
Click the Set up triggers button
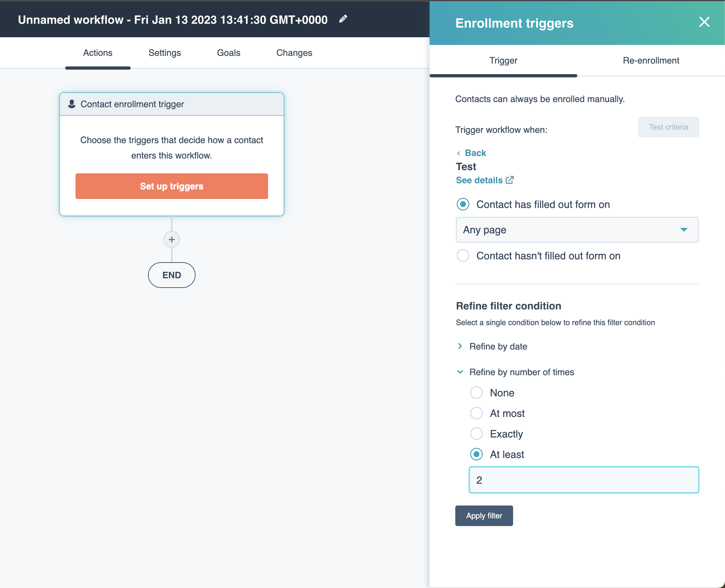click(171, 186)
